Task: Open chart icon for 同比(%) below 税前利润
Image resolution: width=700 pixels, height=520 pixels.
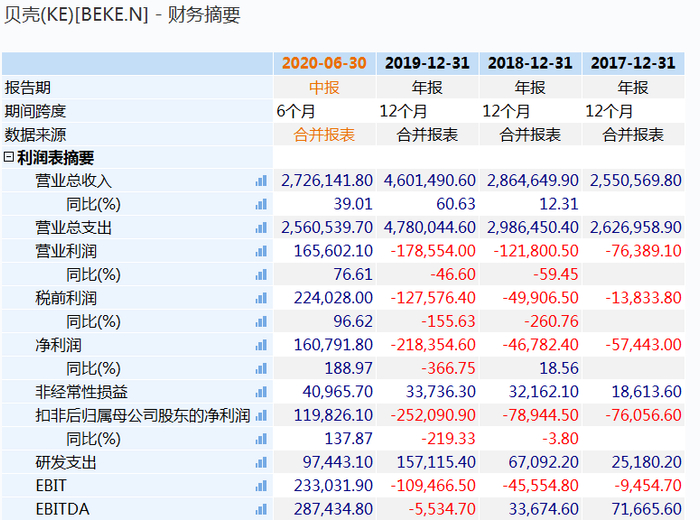Action: [261, 321]
